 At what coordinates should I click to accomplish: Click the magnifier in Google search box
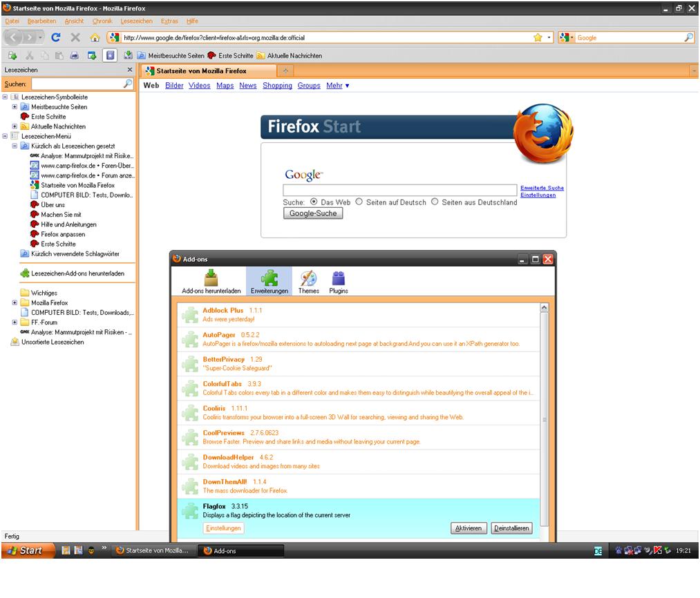tap(688, 37)
